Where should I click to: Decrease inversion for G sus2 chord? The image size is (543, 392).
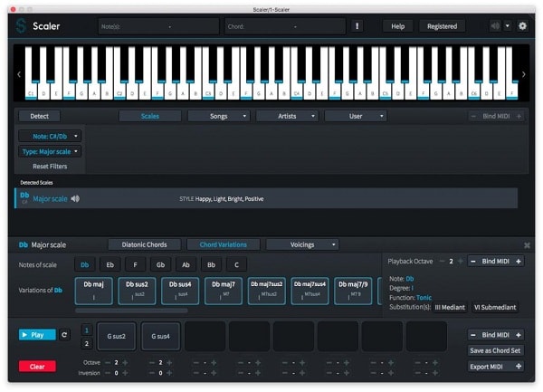click(108, 373)
